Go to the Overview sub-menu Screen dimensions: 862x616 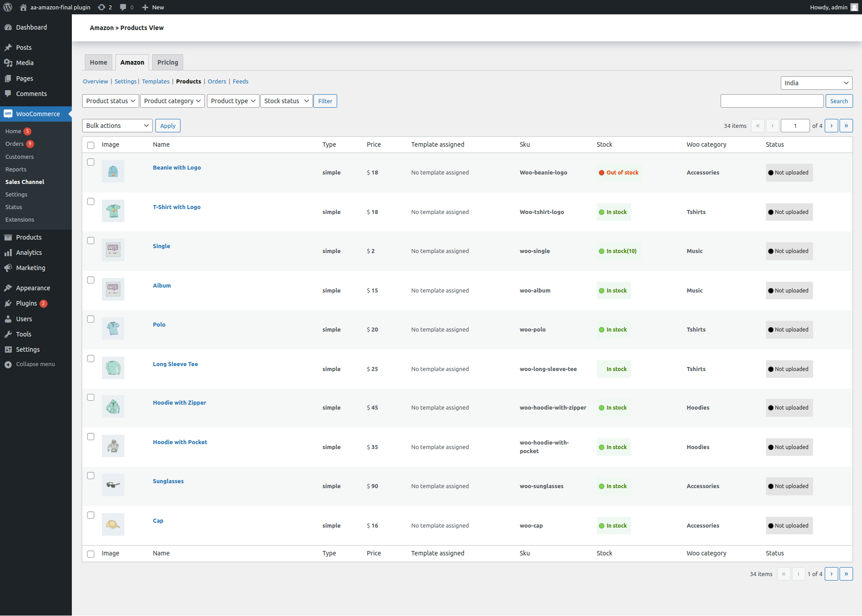[95, 81]
